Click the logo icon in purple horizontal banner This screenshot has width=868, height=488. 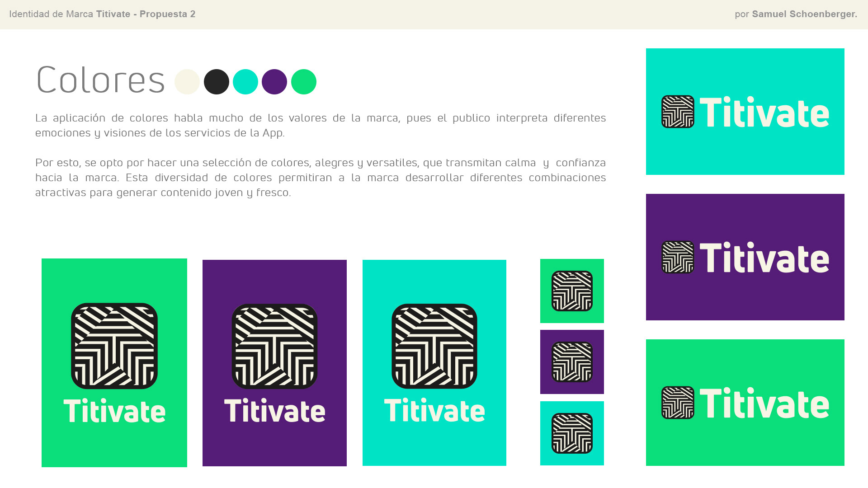coord(677,257)
